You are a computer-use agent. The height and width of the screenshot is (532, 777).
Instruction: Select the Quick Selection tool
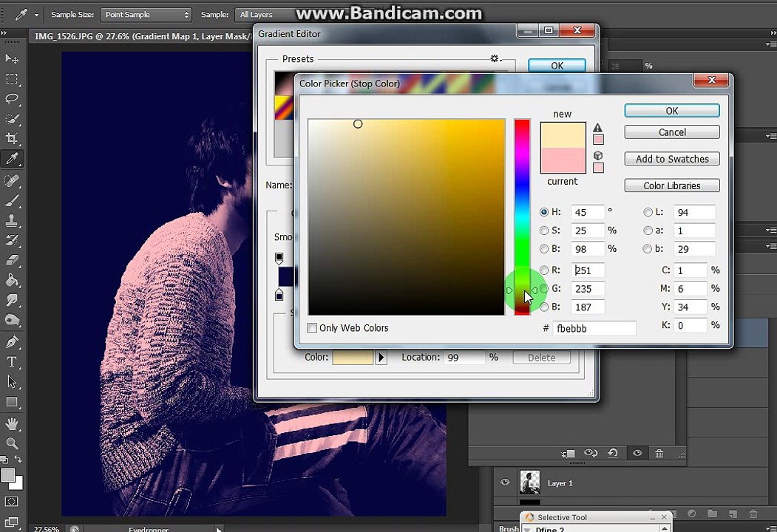12,118
